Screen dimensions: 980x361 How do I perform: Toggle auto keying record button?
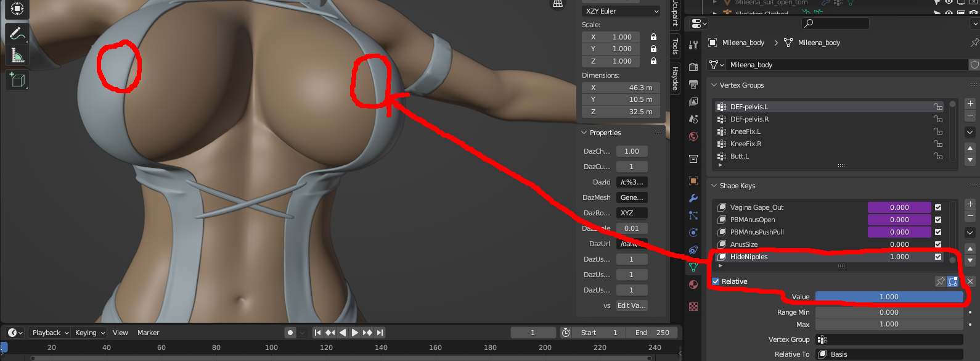tap(290, 333)
